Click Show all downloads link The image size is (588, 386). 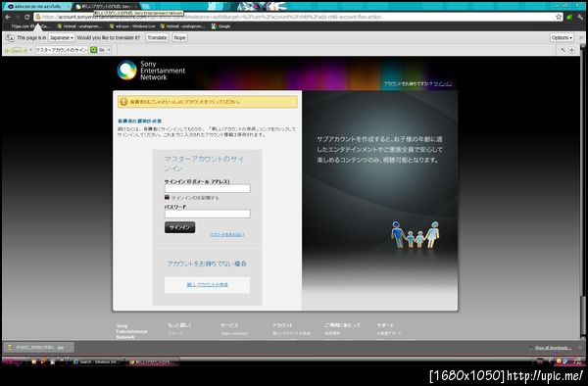click(x=553, y=348)
